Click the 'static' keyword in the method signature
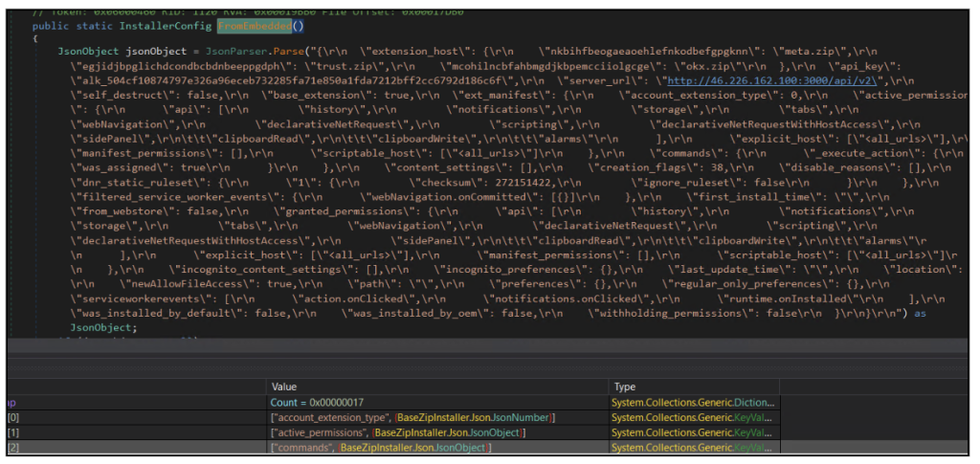980x464 pixels. pos(95,26)
